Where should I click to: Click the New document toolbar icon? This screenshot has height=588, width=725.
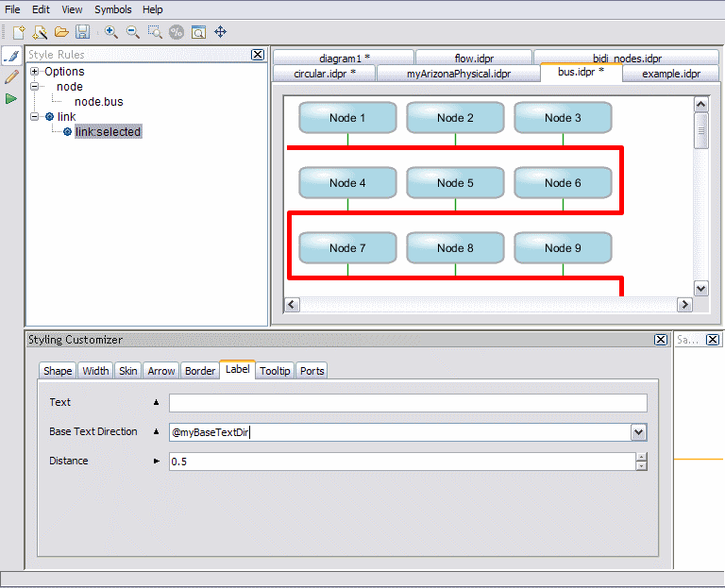tap(18, 32)
